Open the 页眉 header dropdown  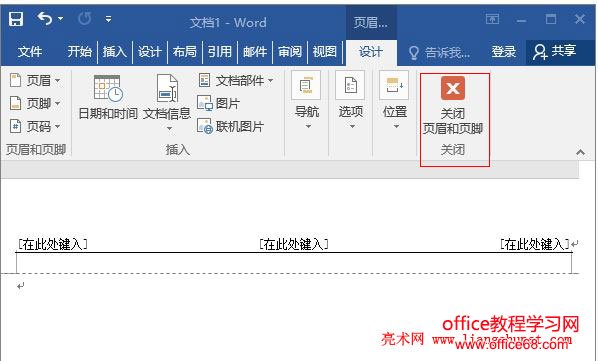coord(35,80)
